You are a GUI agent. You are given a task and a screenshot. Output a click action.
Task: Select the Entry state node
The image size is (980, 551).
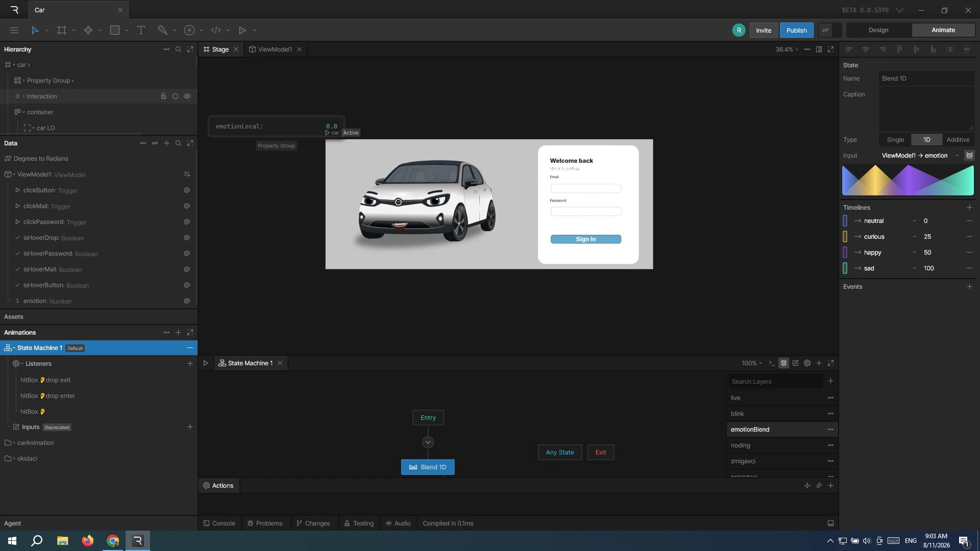(428, 418)
